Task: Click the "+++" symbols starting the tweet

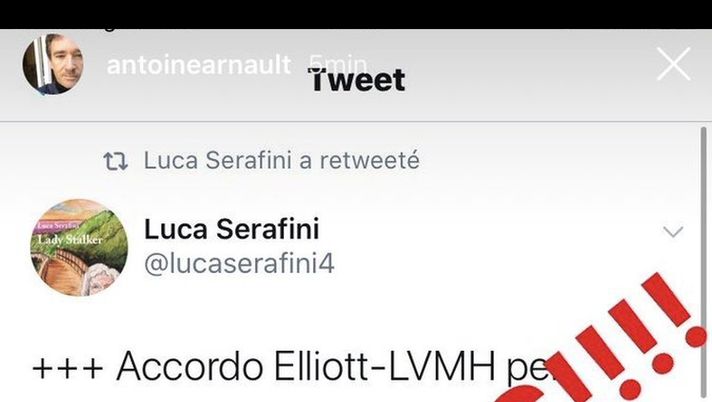Action: [68, 368]
